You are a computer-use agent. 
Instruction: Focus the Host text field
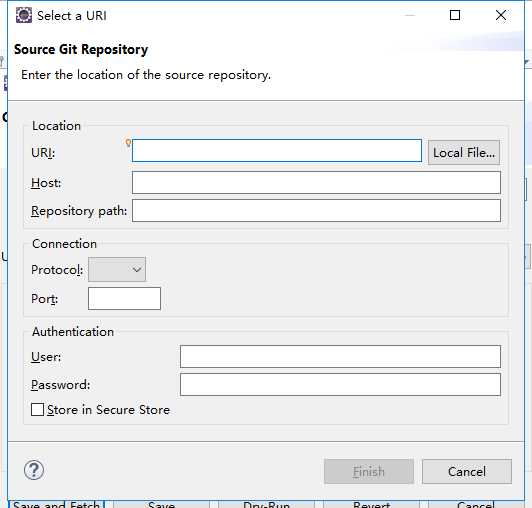tap(316, 183)
